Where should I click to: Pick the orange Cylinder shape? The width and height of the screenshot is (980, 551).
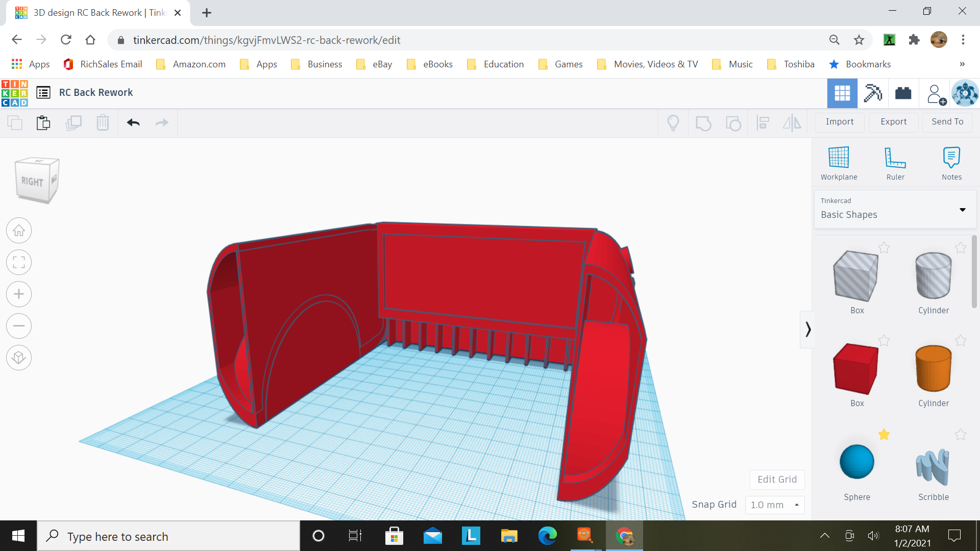pyautogui.click(x=933, y=369)
